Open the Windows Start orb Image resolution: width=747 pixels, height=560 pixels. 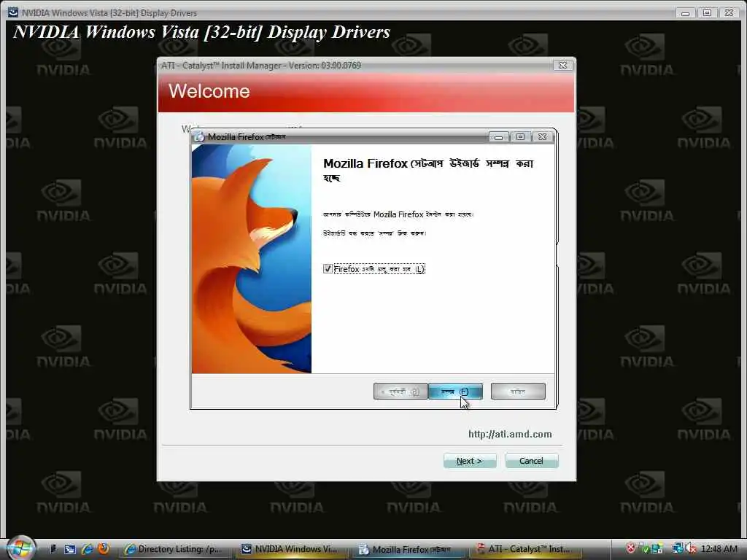pyautogui.click(x=21, y=548)
